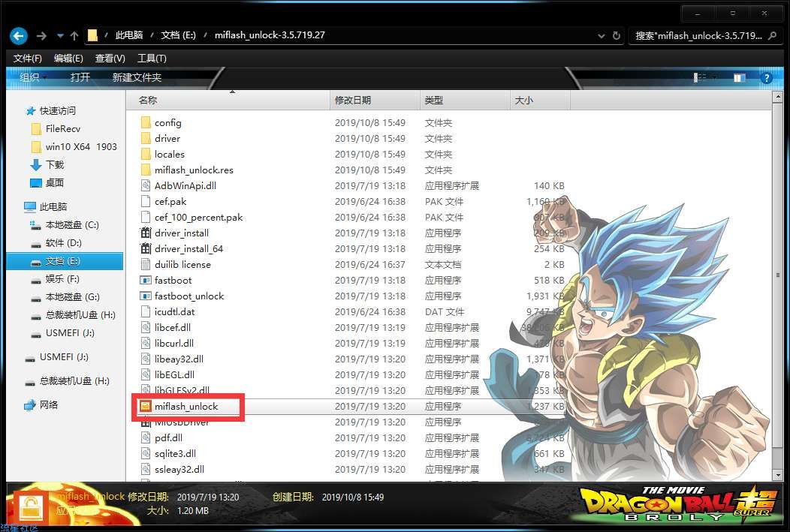The height and width of the screenshot is (532, 790).
Task: Select the sqlite3.dll file icon
Action: [146, 453]
